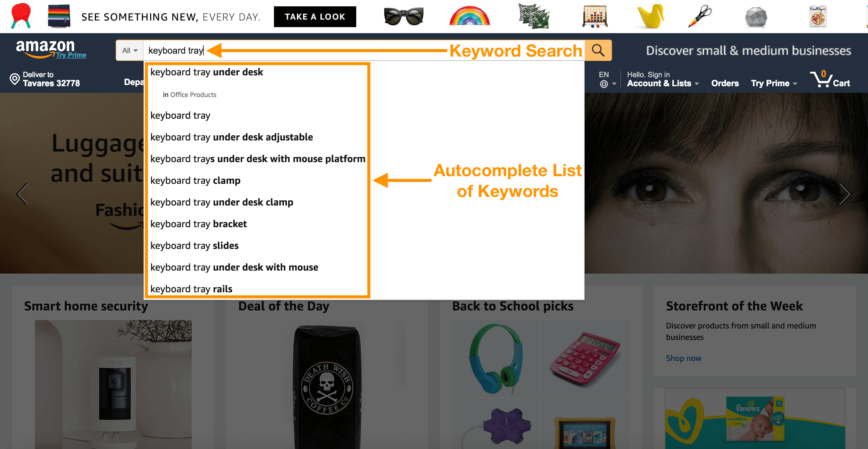
Task: Go to previous carousel slide arrow
Action: pyautogui.click(x=22, y=194)
